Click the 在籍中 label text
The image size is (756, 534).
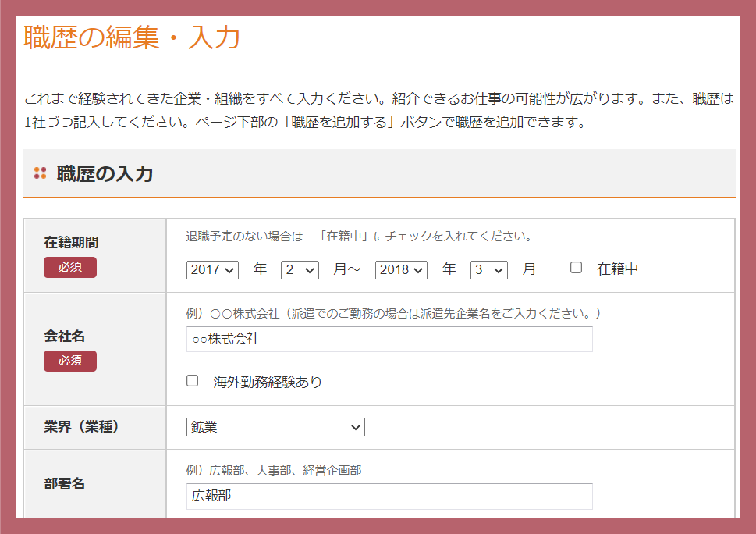[x=617, y=269]
